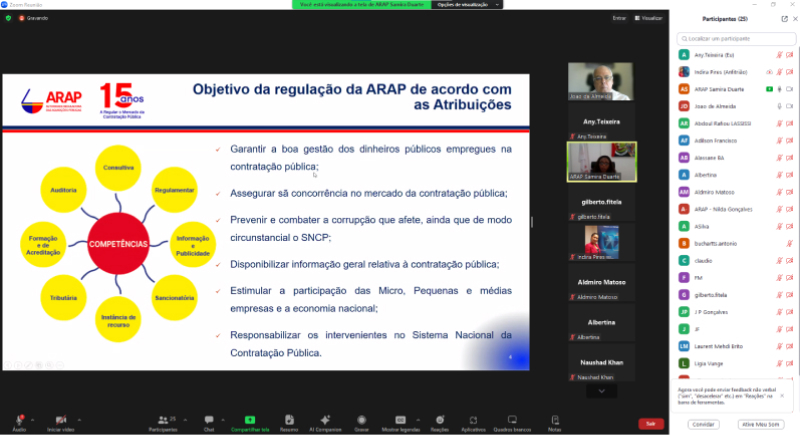
Task: Click the screen-sharing notification banner at top
Action: click(x=362, y=5)
